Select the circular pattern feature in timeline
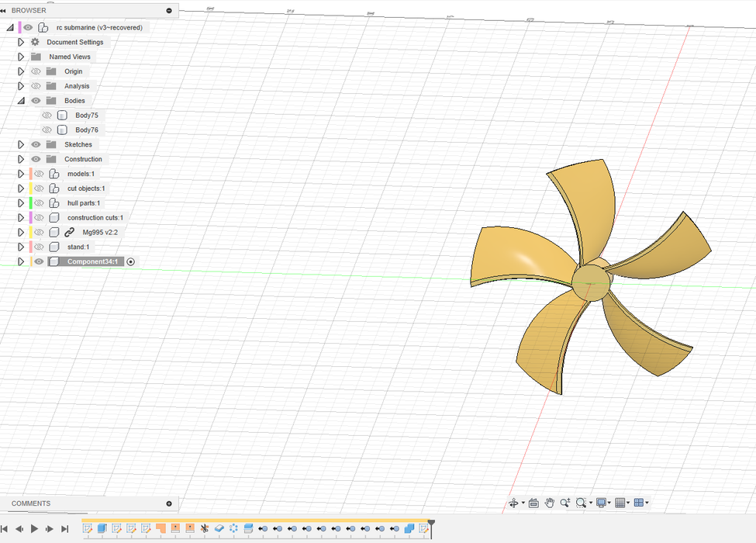The width and height of the screenshot is (756, 543). tap(233, 528)
